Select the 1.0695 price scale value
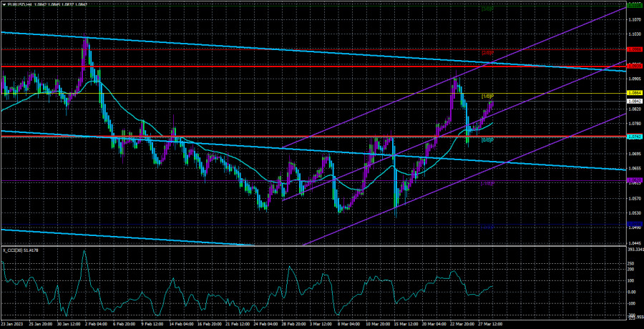 (x=635, y=154)
